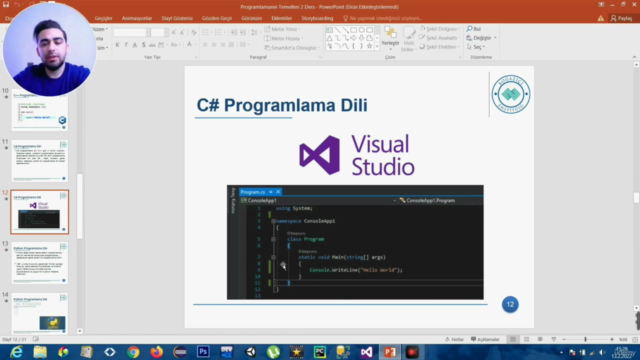Click the Açıklamalar comments button
Screen dimensions: 640x360
(485, 339)
